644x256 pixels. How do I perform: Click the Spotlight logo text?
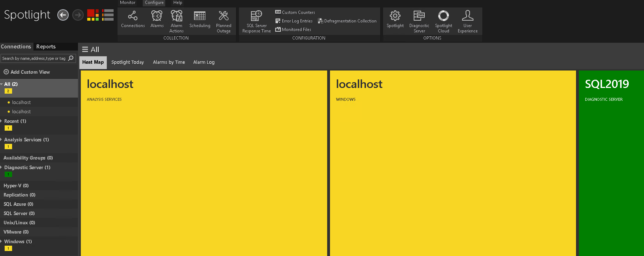(x=27, y=15)
